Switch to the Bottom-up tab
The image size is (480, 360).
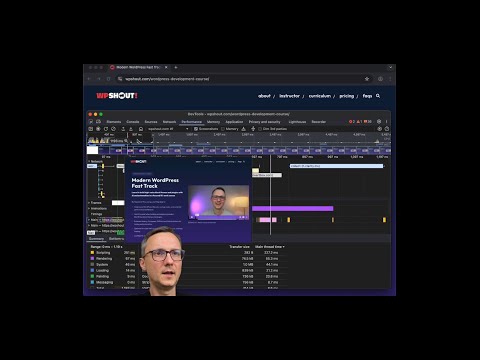tap(116, 239)
